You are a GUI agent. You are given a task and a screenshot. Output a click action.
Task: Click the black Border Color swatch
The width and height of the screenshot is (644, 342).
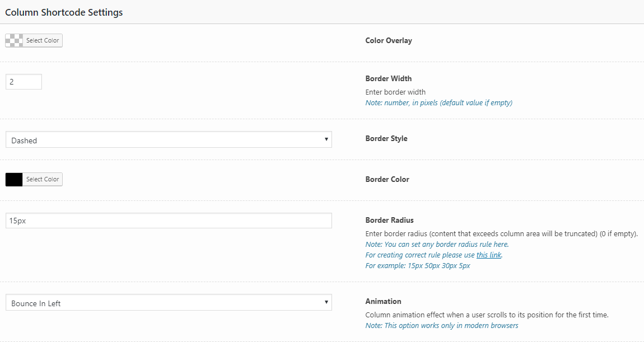click(14, 180)
